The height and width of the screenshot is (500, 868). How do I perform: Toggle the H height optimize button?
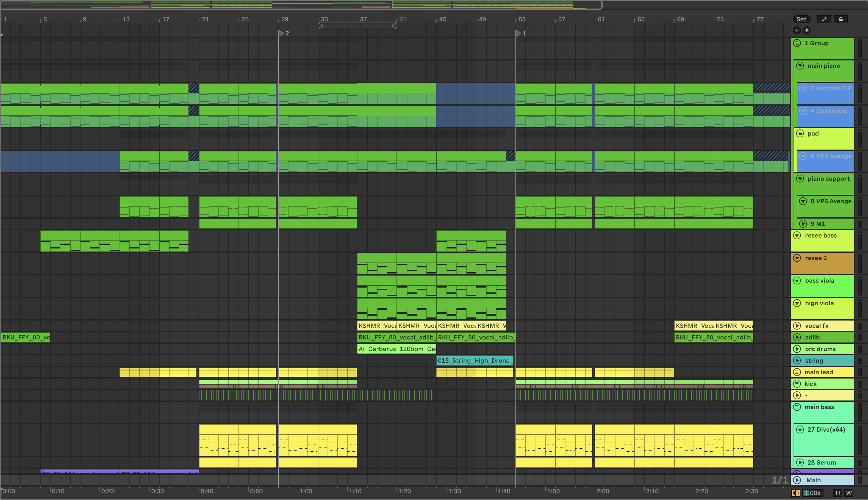click(x=838, y=493)
